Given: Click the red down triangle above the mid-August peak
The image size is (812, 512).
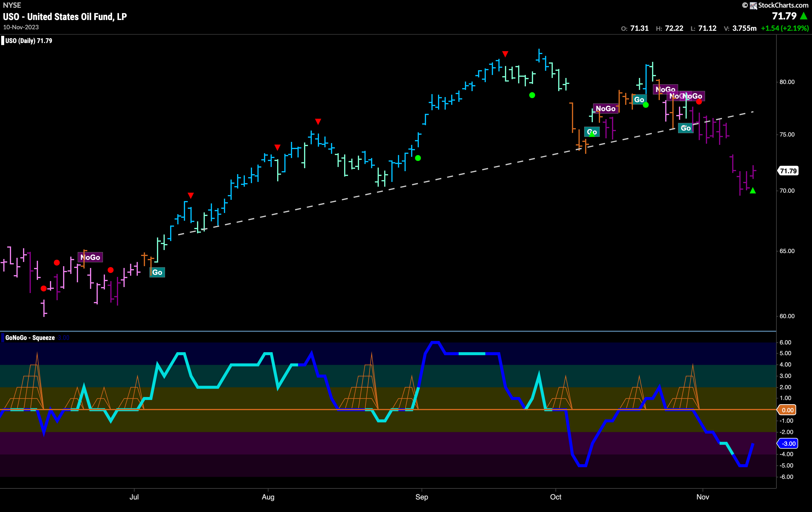Looking at the screenshot, I should [318, 121].
